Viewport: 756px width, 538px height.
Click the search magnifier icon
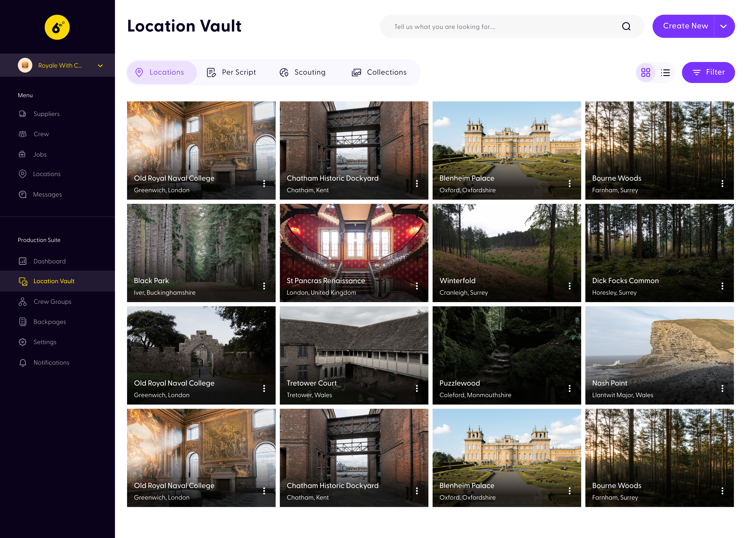tap(626, 27)
